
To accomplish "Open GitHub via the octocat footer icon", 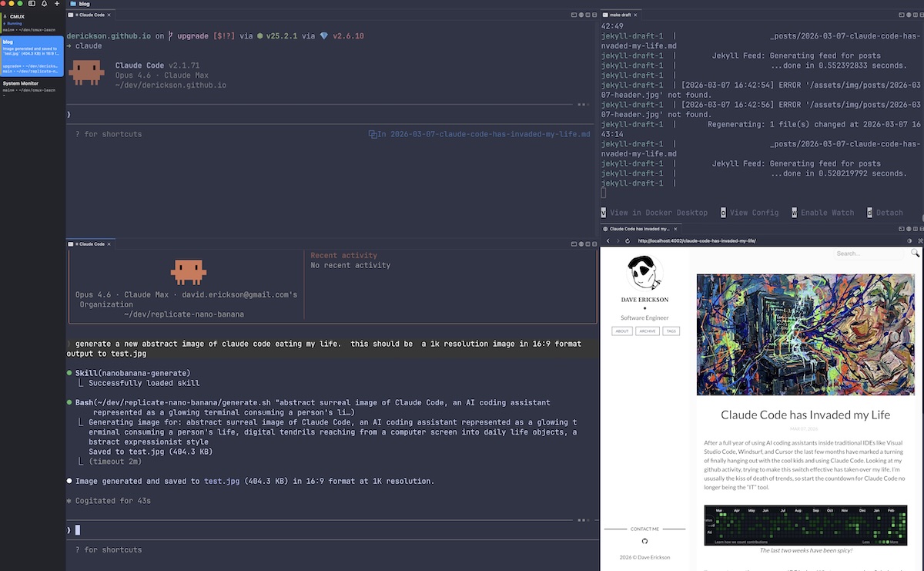I will (x=644, y=542).
